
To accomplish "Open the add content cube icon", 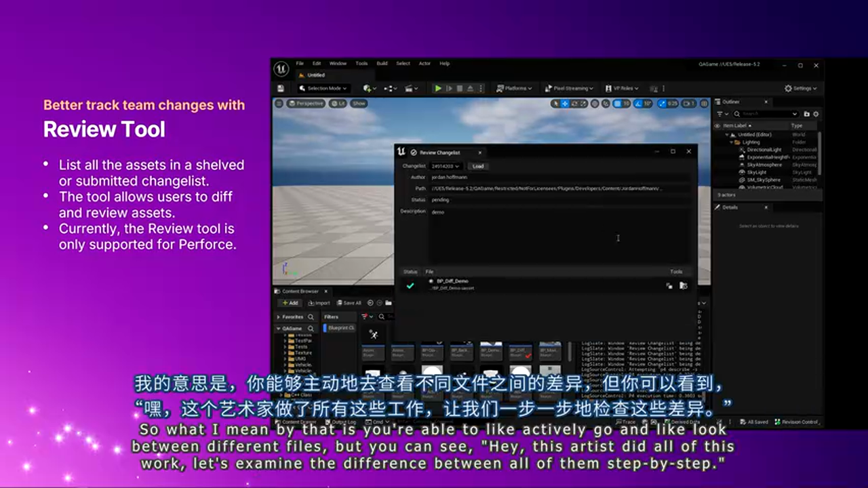I will 368,88.
